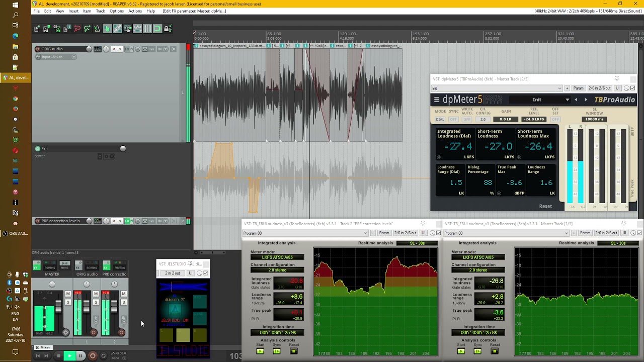Click the New Project toolbar icon
Viewport: 644px width, 362px height.
(x=37, y=29)
